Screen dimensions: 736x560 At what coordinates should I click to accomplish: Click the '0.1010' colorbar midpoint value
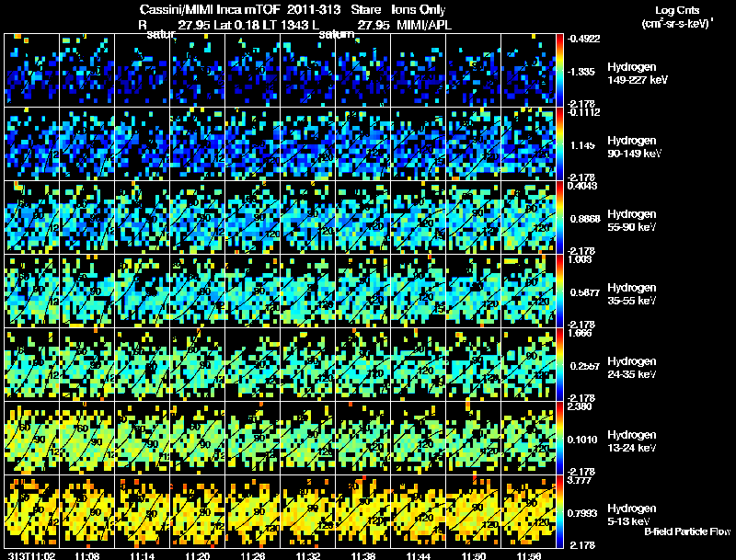tap(582, 440)
